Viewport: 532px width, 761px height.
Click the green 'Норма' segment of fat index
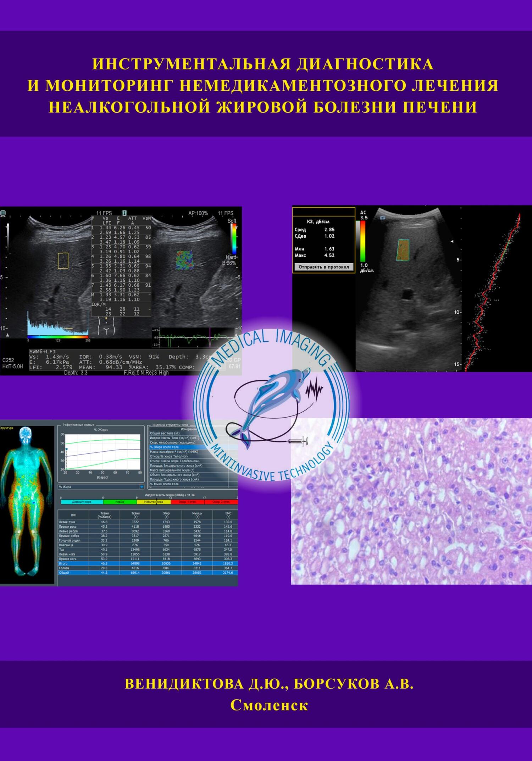click(x=120, y=502)
